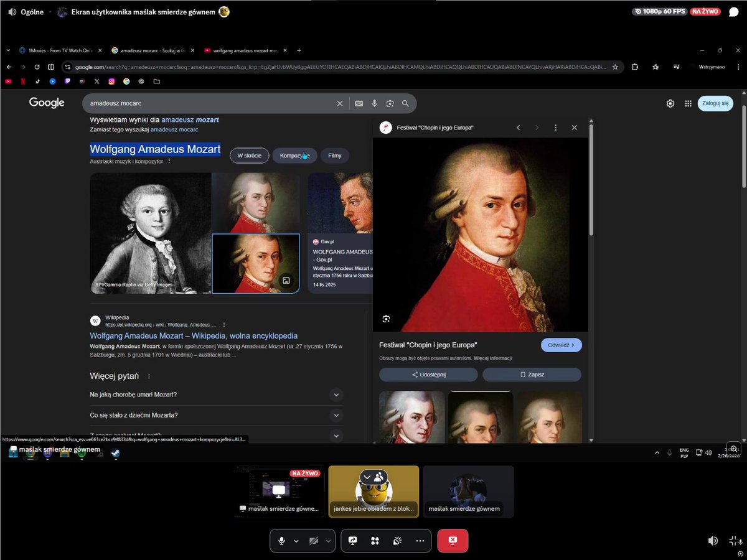Open the browser extensions puzzle icon
This screenshot has width=747, height=560.
coord(634,67)
